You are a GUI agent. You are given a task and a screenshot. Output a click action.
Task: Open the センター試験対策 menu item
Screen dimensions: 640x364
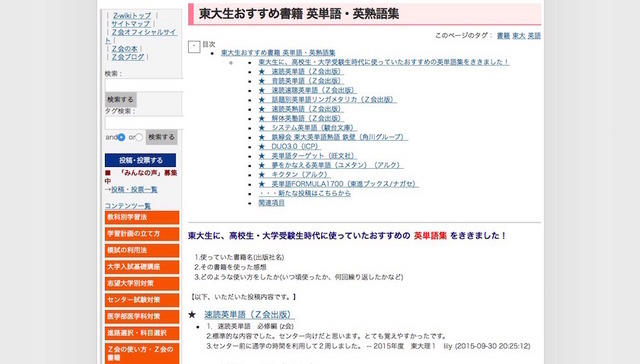coord(142,300)
